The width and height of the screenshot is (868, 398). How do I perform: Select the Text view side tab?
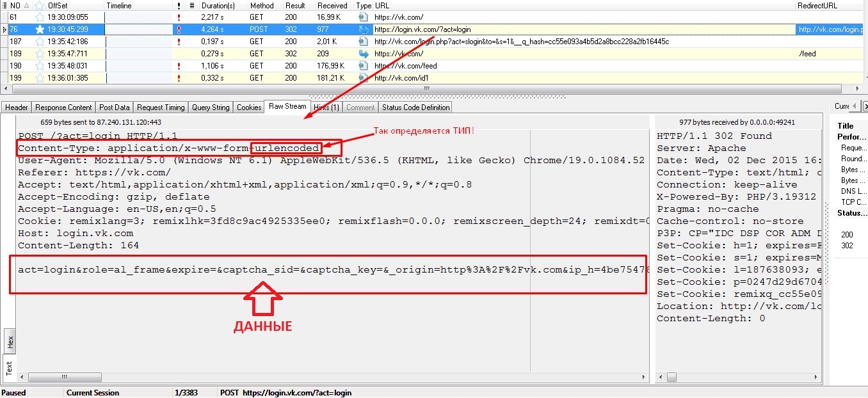10,368
